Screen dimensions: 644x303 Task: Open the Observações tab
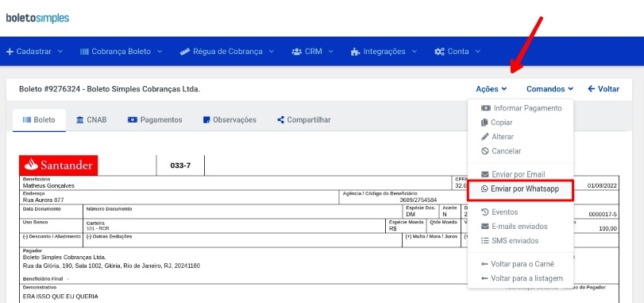click(229, 120)
